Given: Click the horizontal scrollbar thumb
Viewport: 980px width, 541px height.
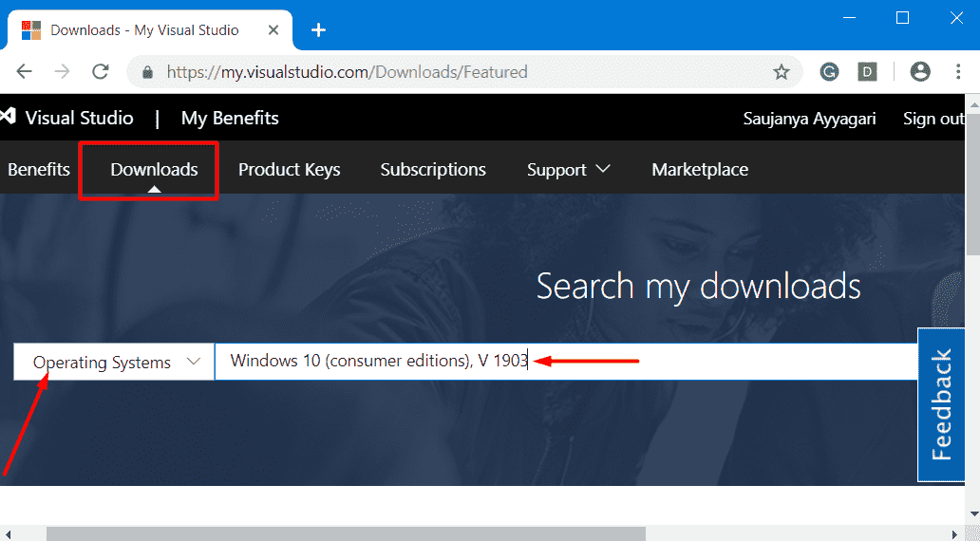Looking at the screenshot, I should (346, 534).
